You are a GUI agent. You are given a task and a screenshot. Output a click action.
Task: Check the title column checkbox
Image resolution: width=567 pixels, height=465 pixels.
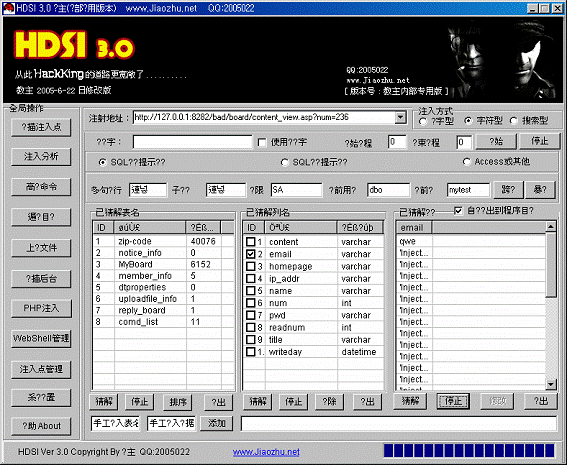pos(251,340)
